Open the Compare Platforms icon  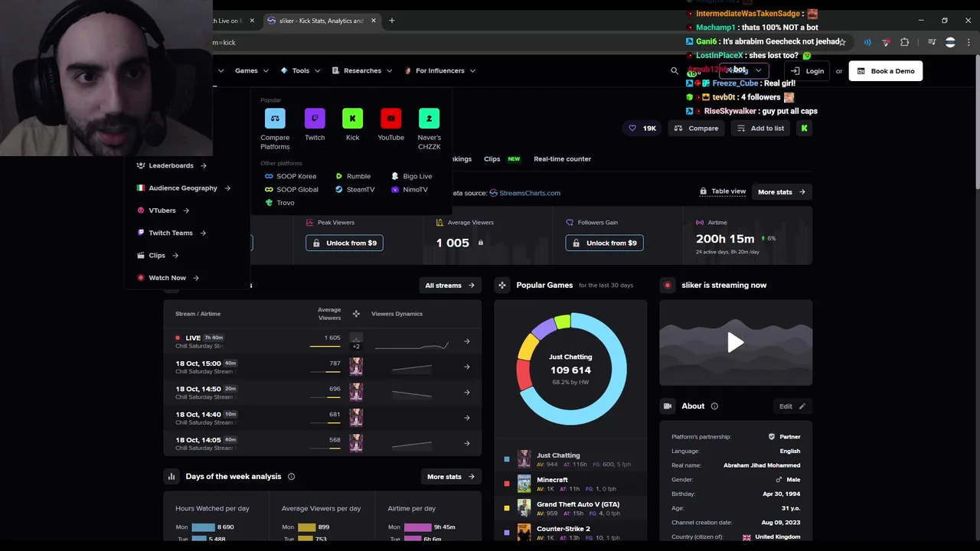coord(275,119)
